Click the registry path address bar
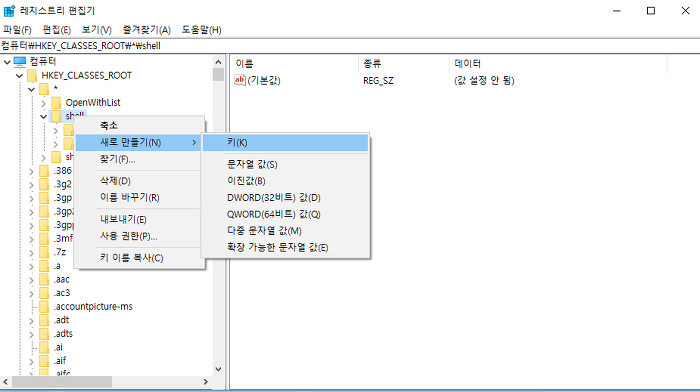This screenshot has height=392, width=700. 350,46
